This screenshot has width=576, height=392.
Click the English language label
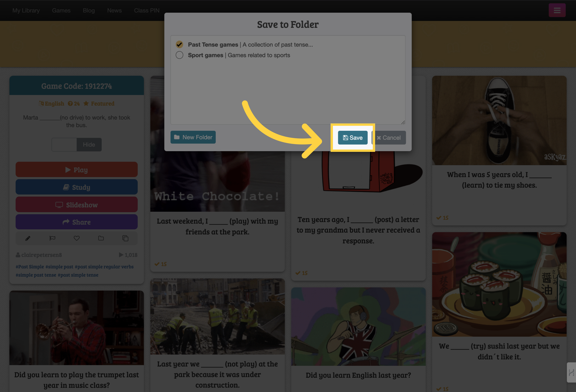[52, 103]
